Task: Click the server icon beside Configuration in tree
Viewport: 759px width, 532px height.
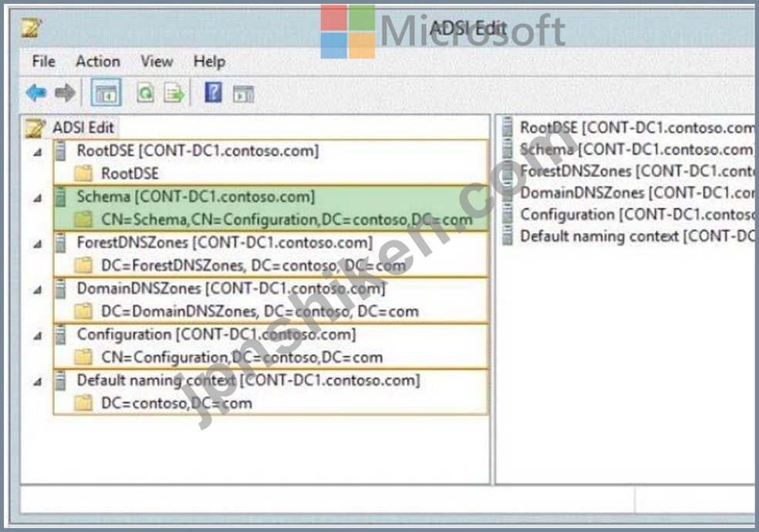Action: click(60, 335)
